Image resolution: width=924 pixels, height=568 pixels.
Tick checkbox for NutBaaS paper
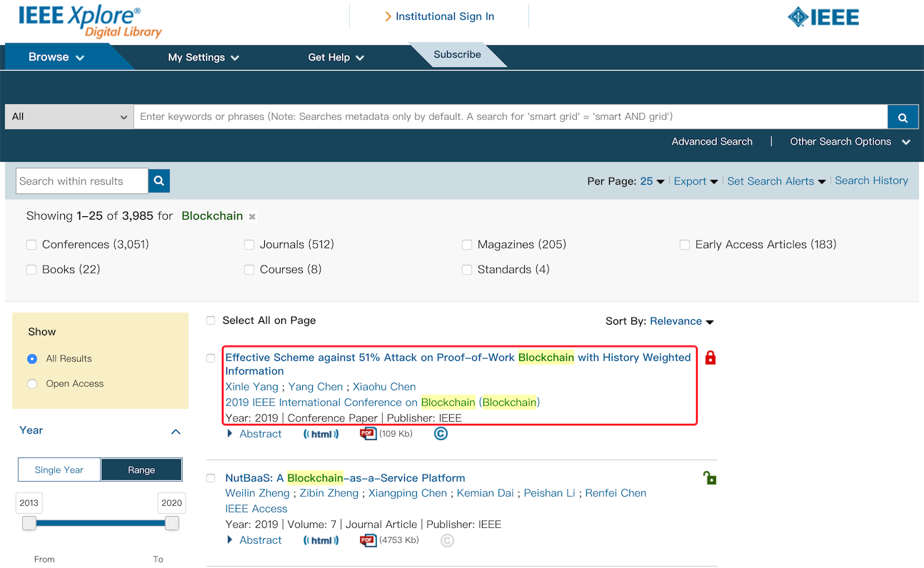(x=211, y=478)
